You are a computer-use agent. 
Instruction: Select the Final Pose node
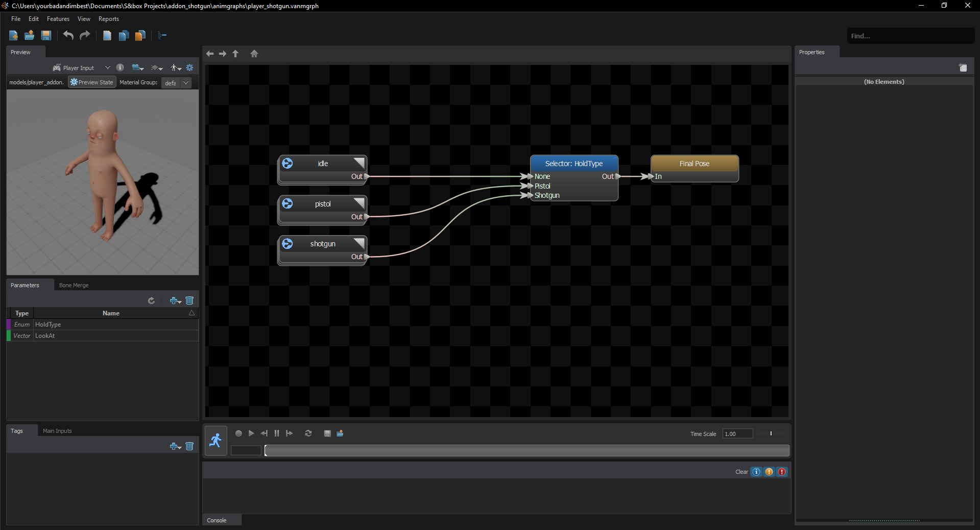point(694,163)
